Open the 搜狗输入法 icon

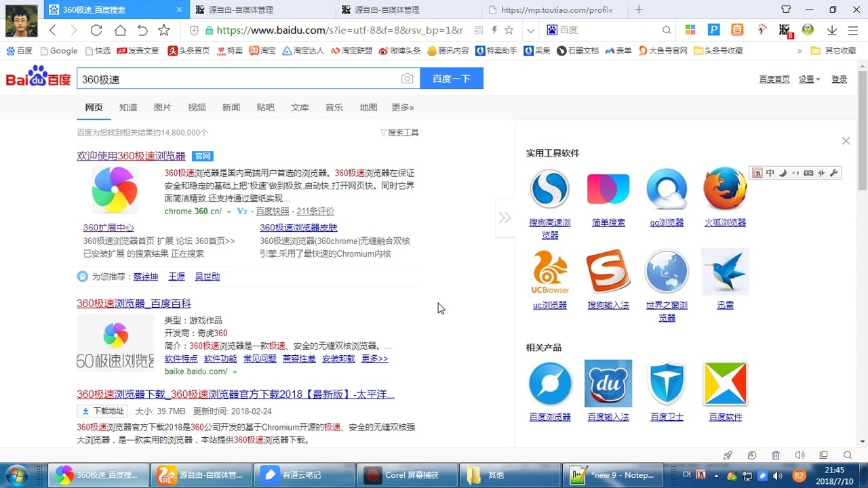pyautogui.click(x=608, y=271)
